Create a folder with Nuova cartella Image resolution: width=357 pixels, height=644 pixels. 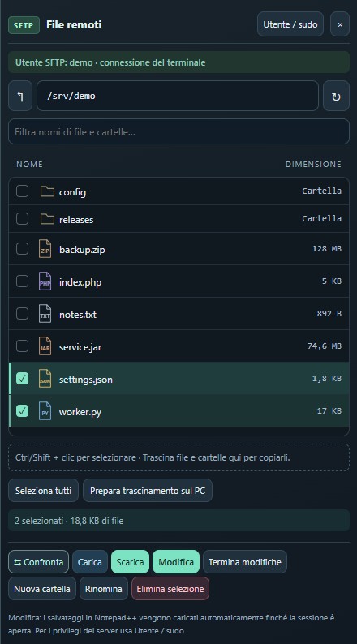(x=42, y=589)
